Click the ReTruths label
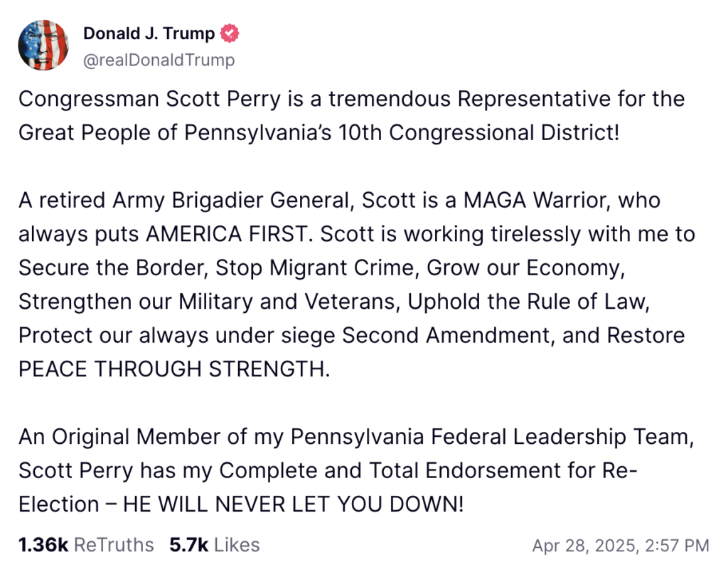The width and height of the screenshot is (728, 572). tap(114, 545)
